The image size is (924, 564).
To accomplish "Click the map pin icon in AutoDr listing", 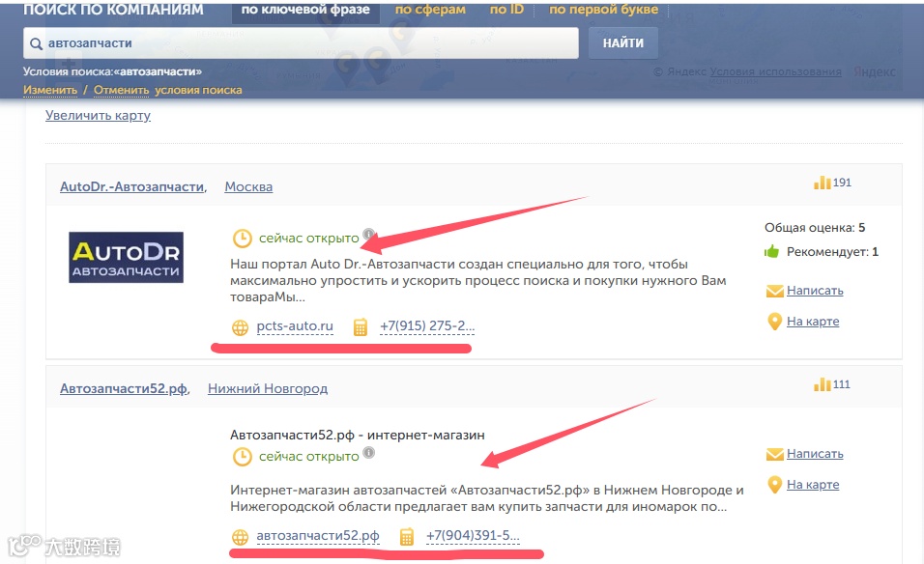I will [774, 322].
